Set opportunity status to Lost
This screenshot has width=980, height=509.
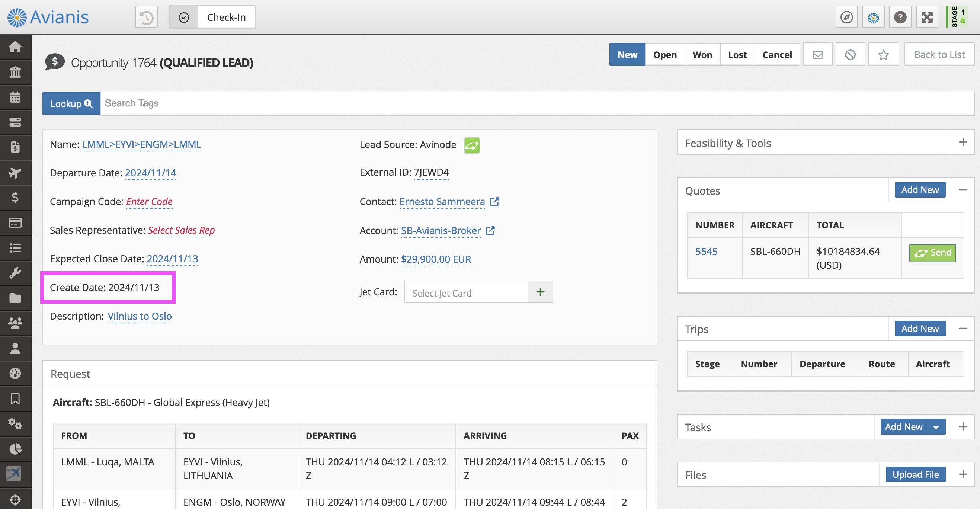pos(737,55)
